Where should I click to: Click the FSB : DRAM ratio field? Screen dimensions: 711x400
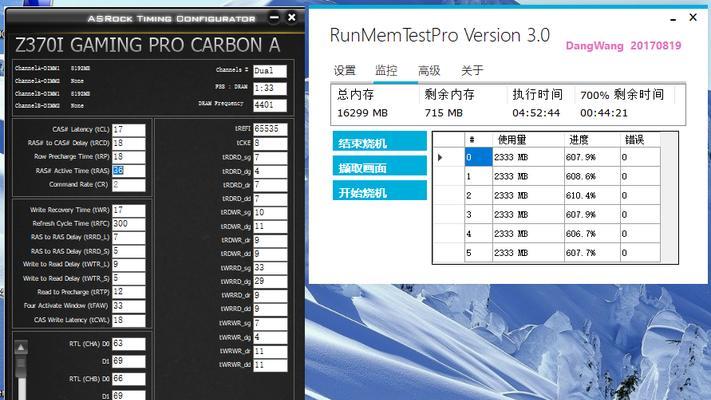270,88
